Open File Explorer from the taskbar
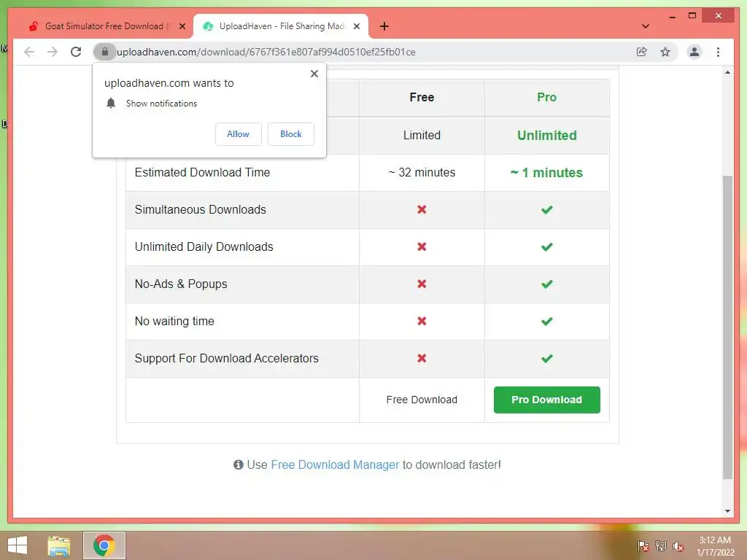This screenshot has width=747, height=560. pyautogui.click(x=58, y=545)
